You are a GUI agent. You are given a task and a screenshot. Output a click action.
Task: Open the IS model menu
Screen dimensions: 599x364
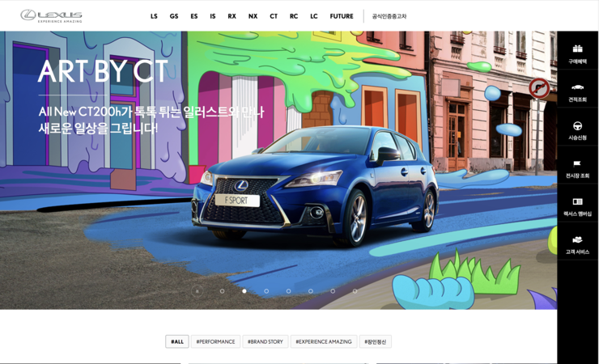click(x=213, y=16)
